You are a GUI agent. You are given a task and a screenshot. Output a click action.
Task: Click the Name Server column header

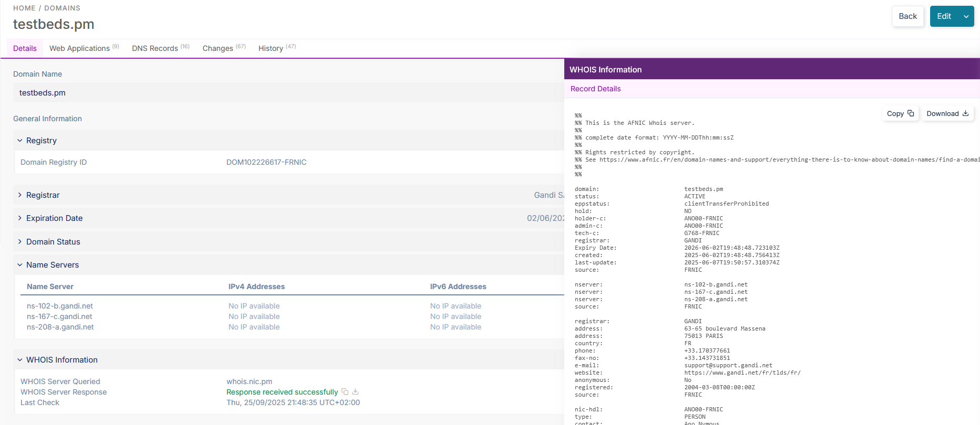[50, 286]
